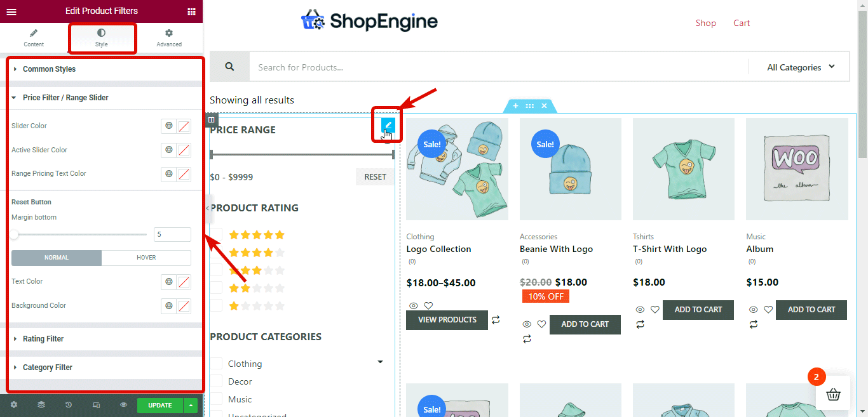Go to the Shop nav link

pyautogui.click(x=706, y=23)
